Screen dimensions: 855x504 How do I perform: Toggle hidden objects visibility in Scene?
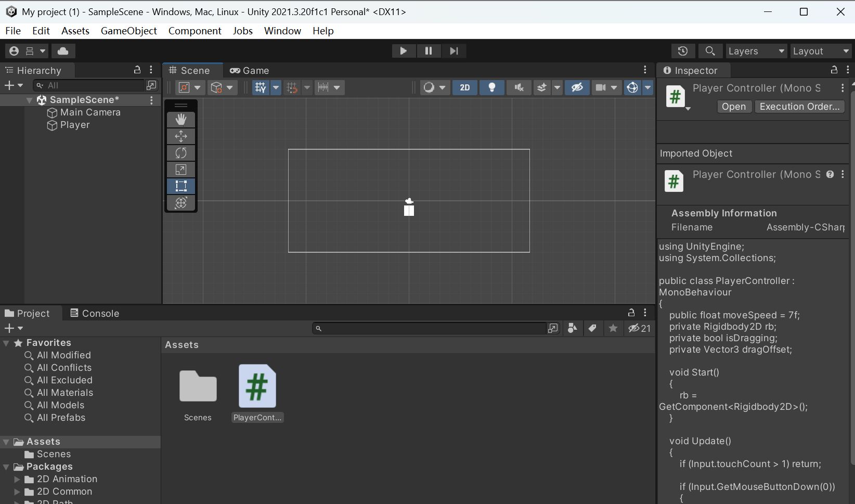[x=577, y=87]
